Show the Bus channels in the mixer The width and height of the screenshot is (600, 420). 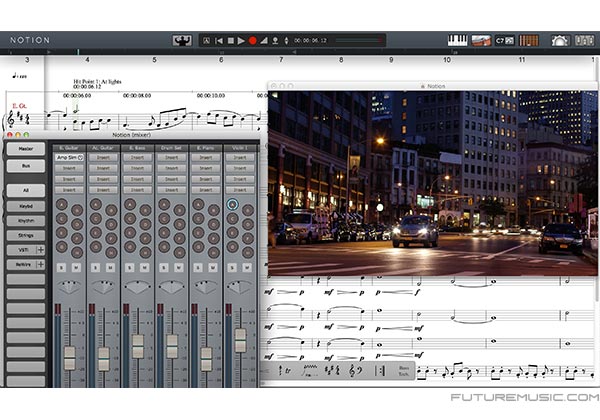(26, 166)
